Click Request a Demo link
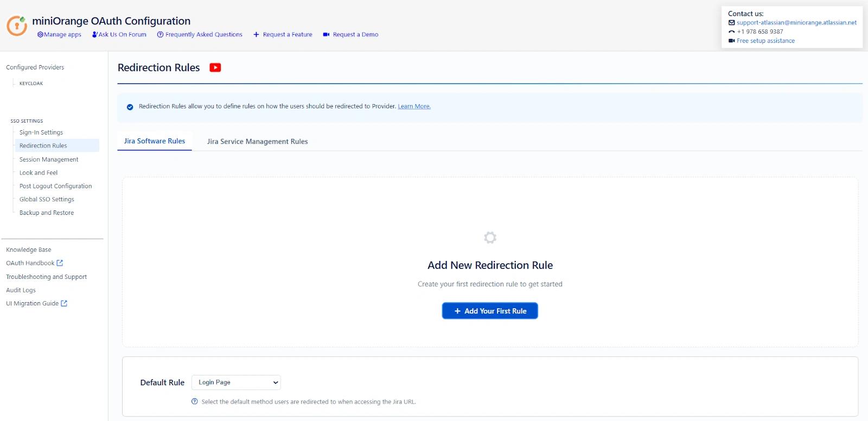The height and width of the screenshot is (421, 868). (x=350, y=35)
